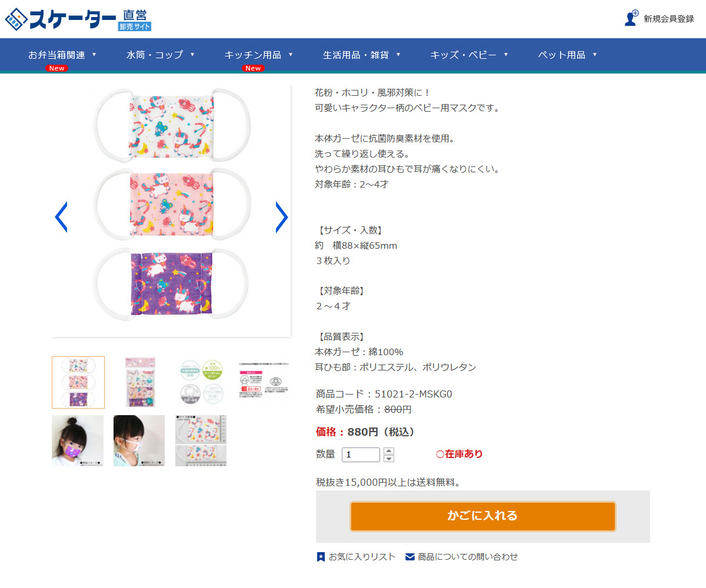The width and height of the screenshot is (706, 588).
Task: Open the キッズ・ベビー menu
Action: [x=469, y=55]
